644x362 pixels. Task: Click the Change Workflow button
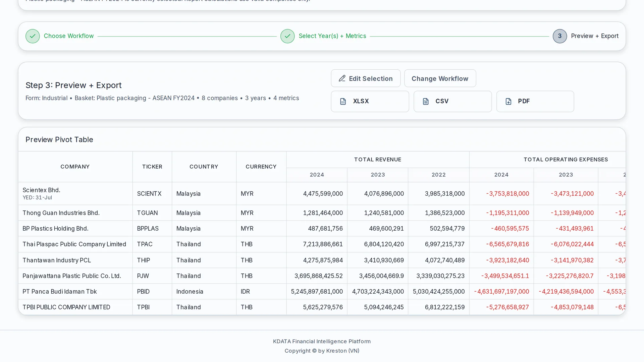point(440,78)
